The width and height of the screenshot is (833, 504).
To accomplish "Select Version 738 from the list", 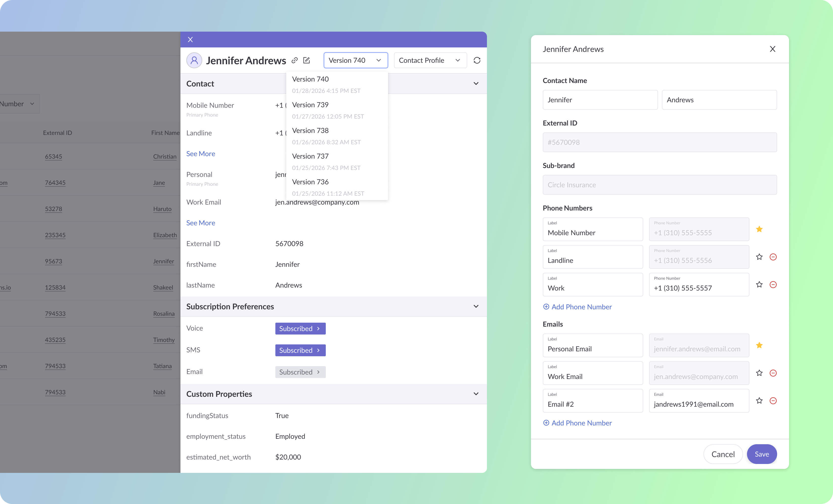I will 310,131.
